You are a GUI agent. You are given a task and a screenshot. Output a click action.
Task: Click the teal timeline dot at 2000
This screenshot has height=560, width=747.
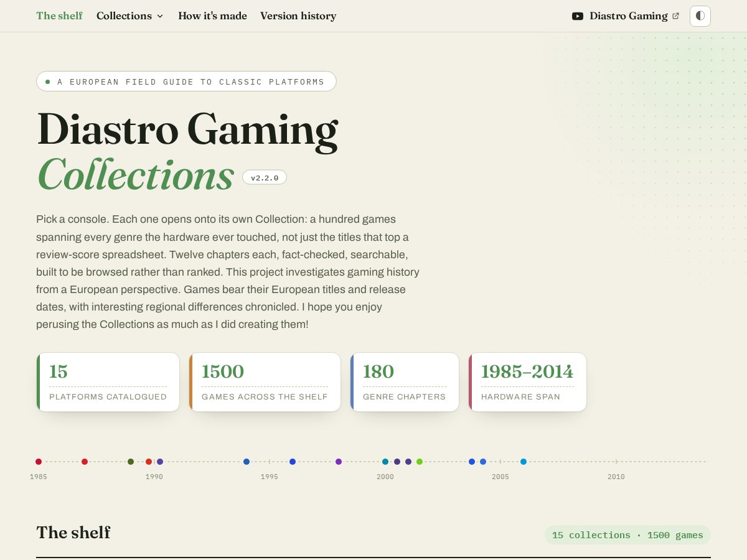coord(385,462)
